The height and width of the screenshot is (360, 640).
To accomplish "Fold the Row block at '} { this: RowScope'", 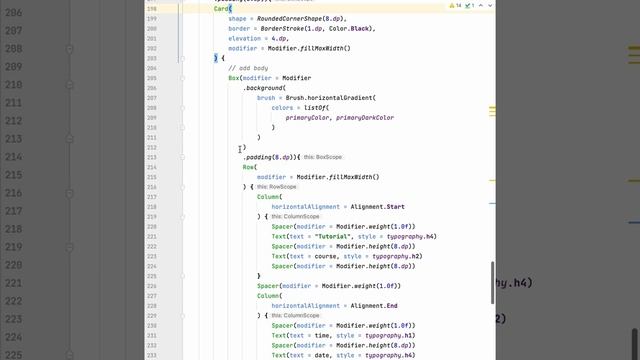I will click(182, 187).
